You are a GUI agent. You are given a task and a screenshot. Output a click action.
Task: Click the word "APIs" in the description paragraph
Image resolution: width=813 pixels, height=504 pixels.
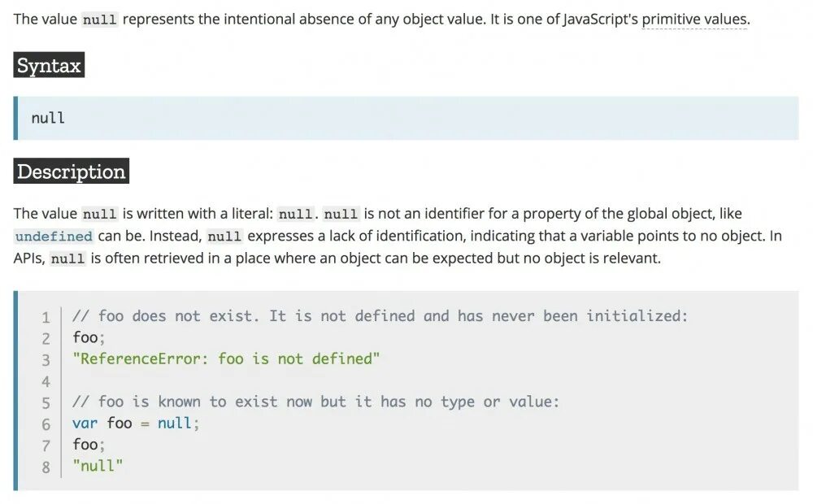click(x=29, y=259)
